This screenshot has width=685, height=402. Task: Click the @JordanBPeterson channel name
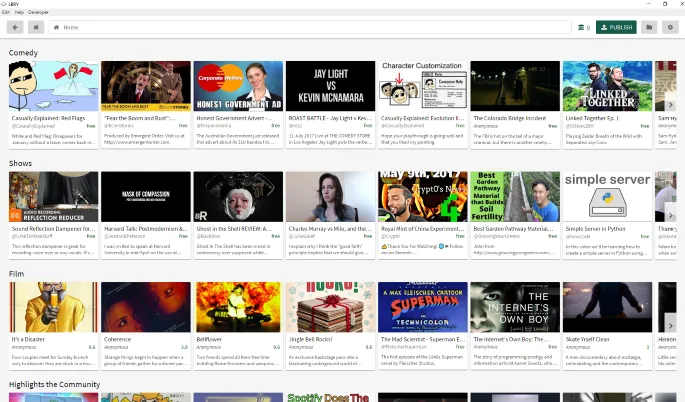click(x=124, y=236)
